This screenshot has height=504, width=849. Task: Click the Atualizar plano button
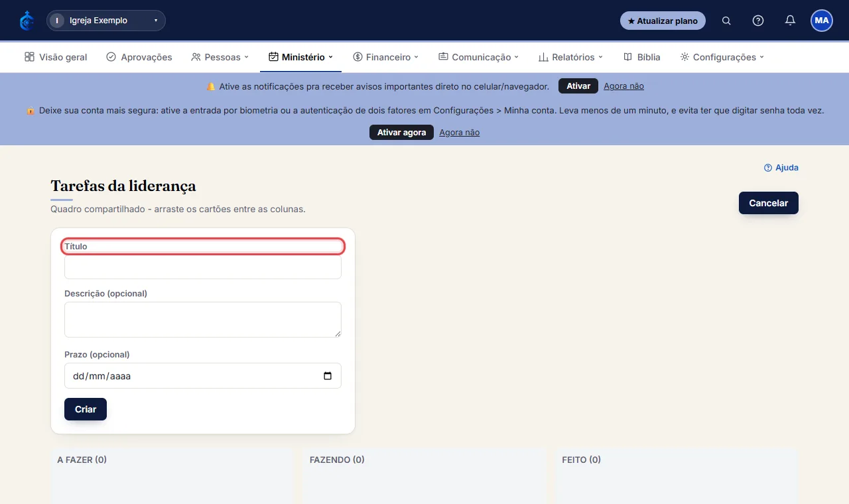(663, 21)
